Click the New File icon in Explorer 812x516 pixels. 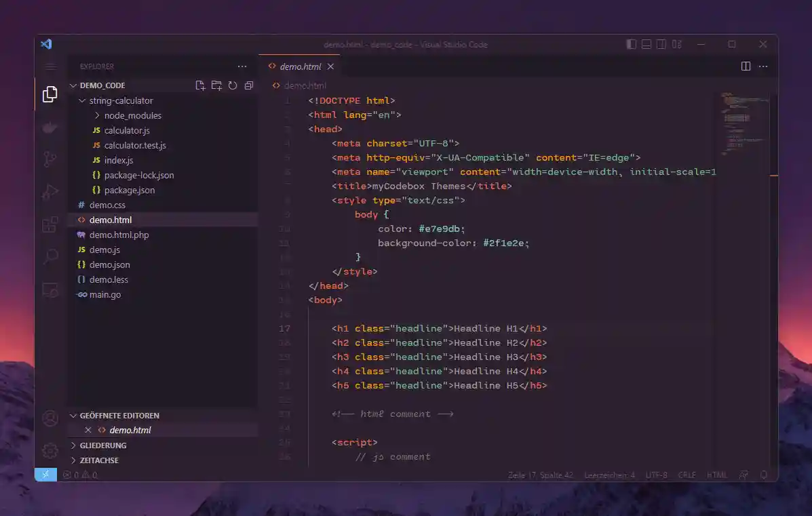tap(200, 85)
